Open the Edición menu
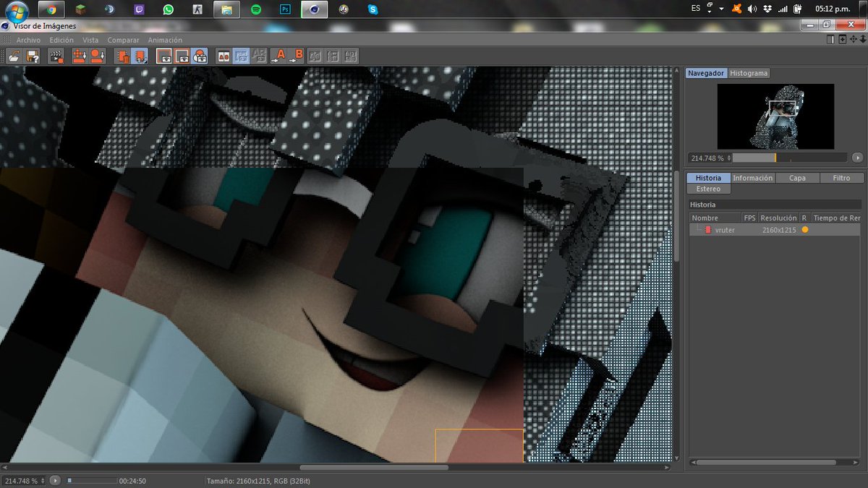 click(61, 40)
